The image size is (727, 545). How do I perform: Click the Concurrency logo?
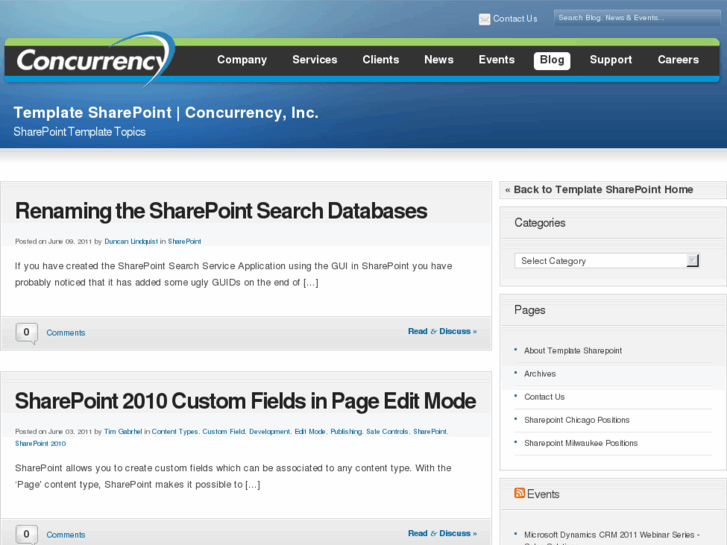pos(95,59)
